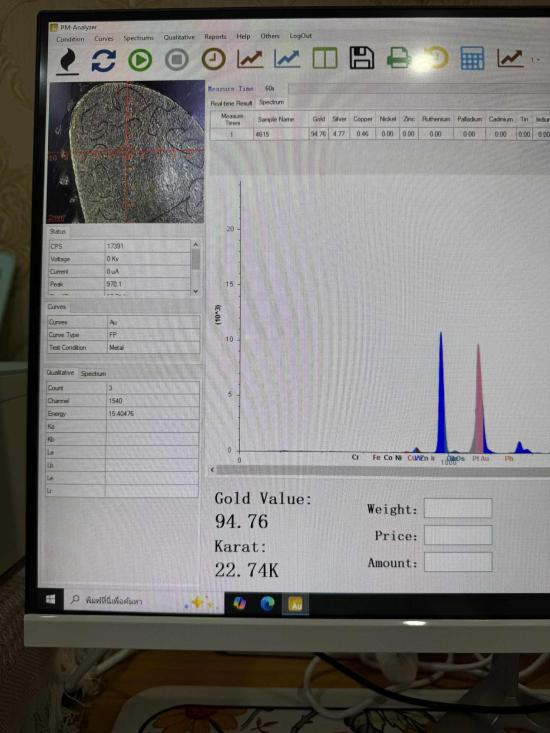Click the blue line chart icon
Viewport: 550px width, 733px height.
(x=287, y=59)
